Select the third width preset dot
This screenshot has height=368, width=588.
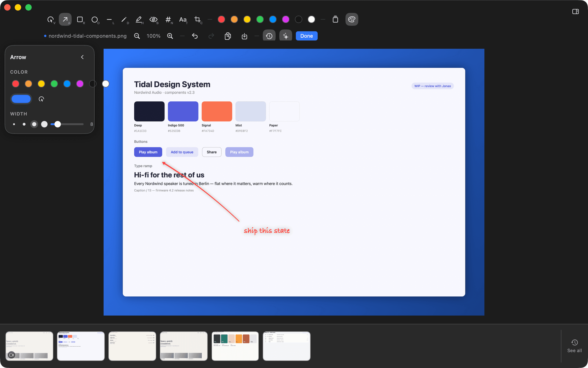(34, 124)
